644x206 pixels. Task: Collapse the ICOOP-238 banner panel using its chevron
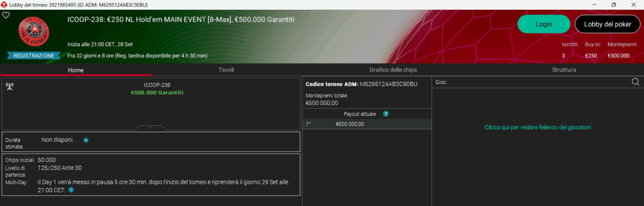[151, 128]
